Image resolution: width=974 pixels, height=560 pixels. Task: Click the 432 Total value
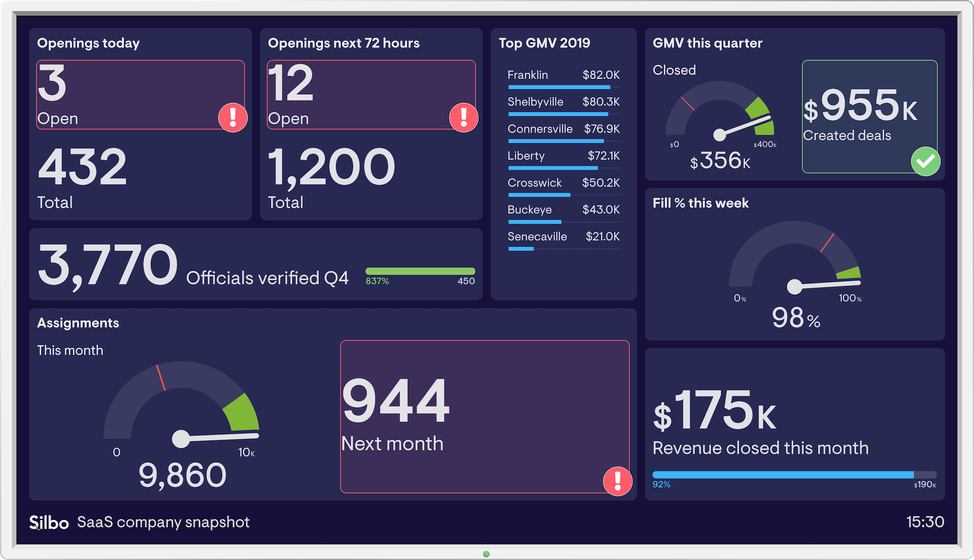[82, 167]
